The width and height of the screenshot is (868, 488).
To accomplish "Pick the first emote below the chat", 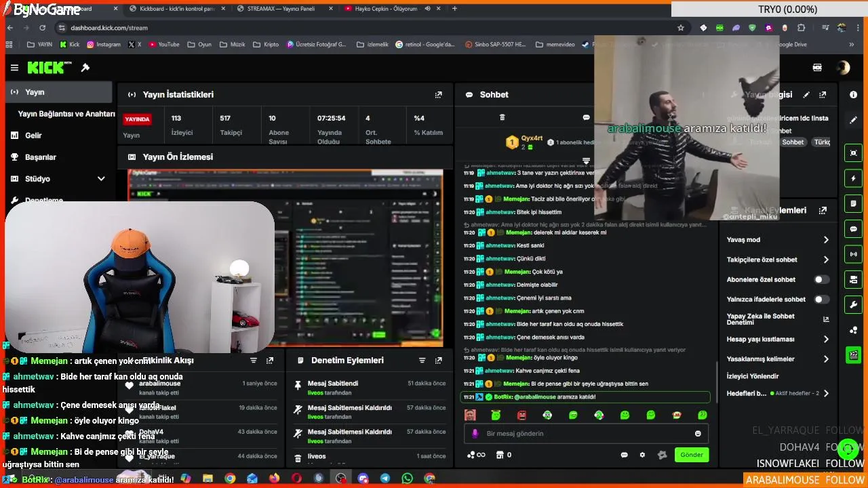I will [x=470, y=415].
